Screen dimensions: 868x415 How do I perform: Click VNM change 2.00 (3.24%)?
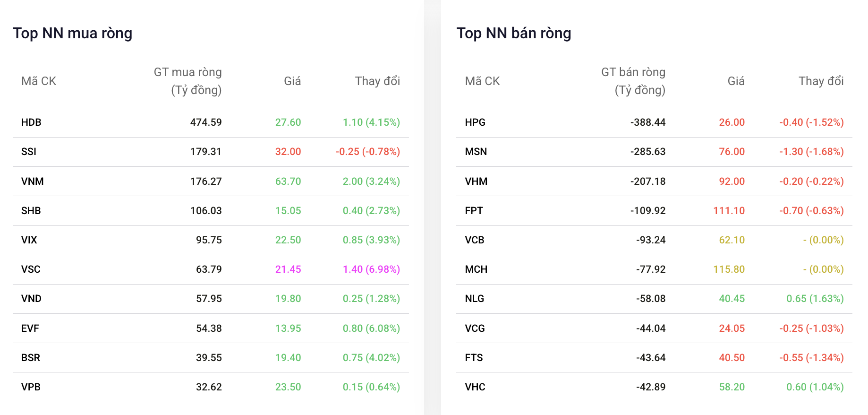(371, 182)
